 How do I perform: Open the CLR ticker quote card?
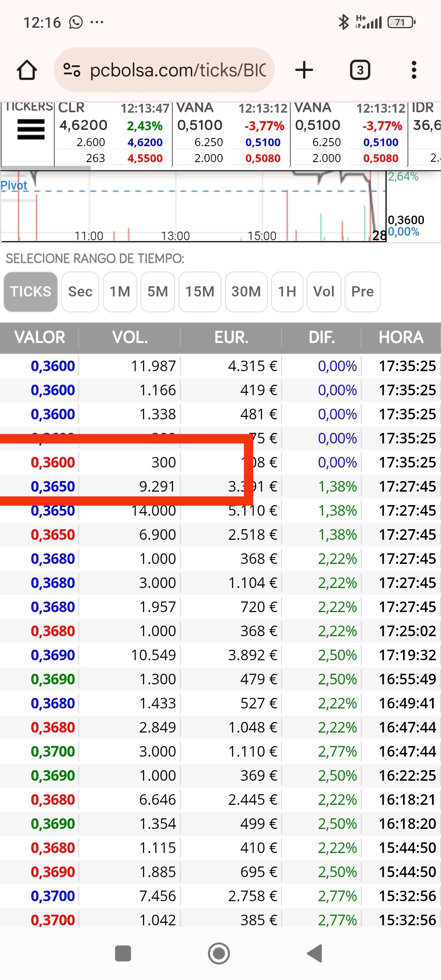[x=113, y=134]
